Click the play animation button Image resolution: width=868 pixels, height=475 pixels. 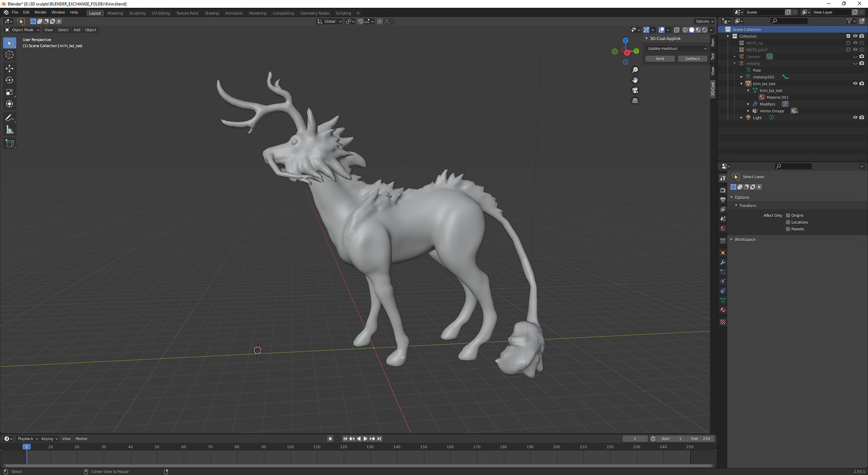point(365,438)
